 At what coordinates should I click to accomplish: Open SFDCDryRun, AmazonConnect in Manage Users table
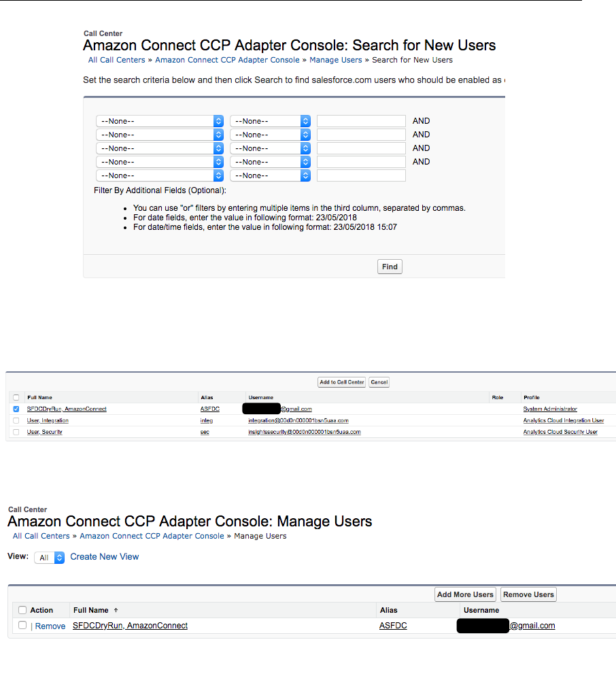pyautogui.click(x=130, y=626)
